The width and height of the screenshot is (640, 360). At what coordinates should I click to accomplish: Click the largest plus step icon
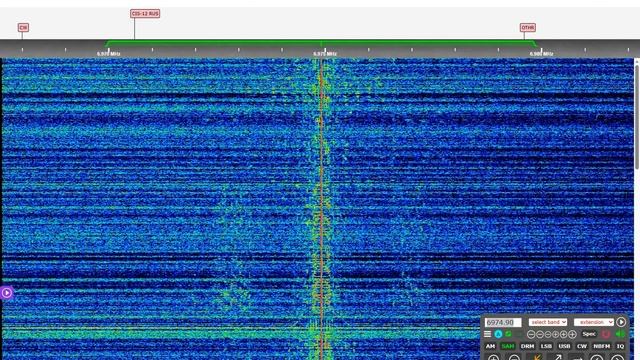[x=572, y=334]
